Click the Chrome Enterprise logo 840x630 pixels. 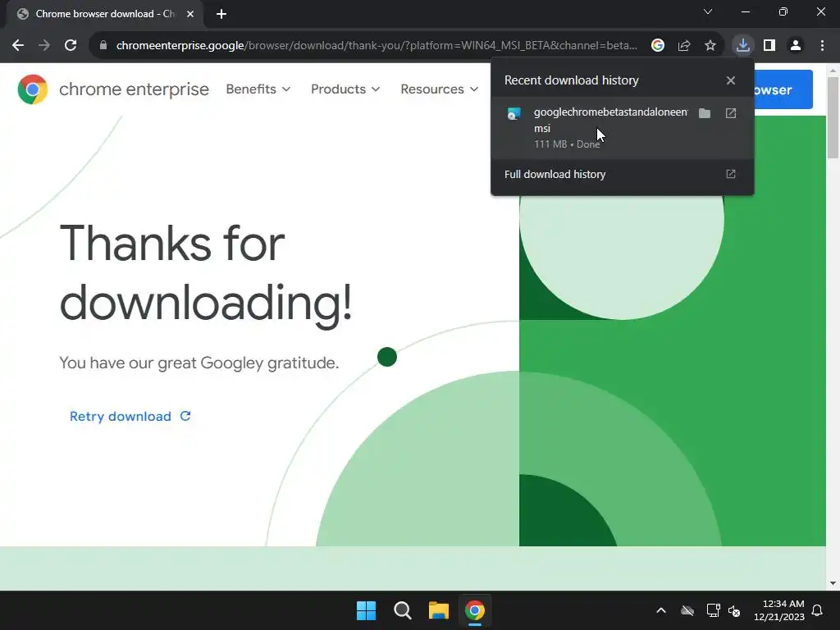113,89
